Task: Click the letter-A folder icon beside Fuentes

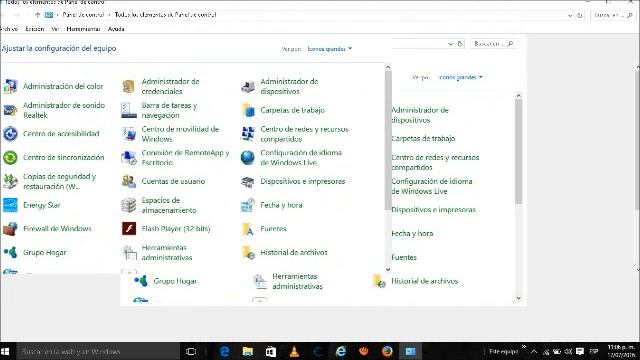Action: (248, 229)
